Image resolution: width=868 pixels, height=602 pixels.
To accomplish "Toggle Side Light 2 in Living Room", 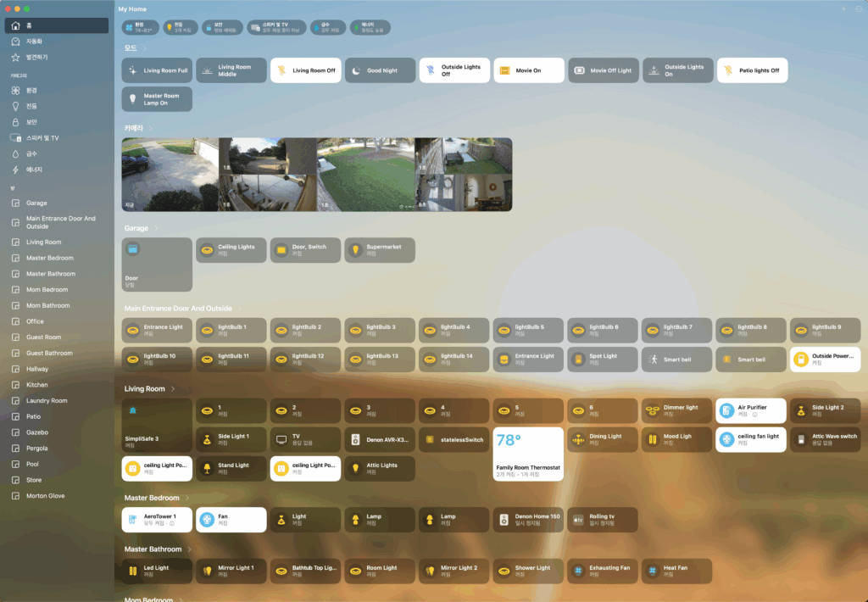I will point(826,410).
